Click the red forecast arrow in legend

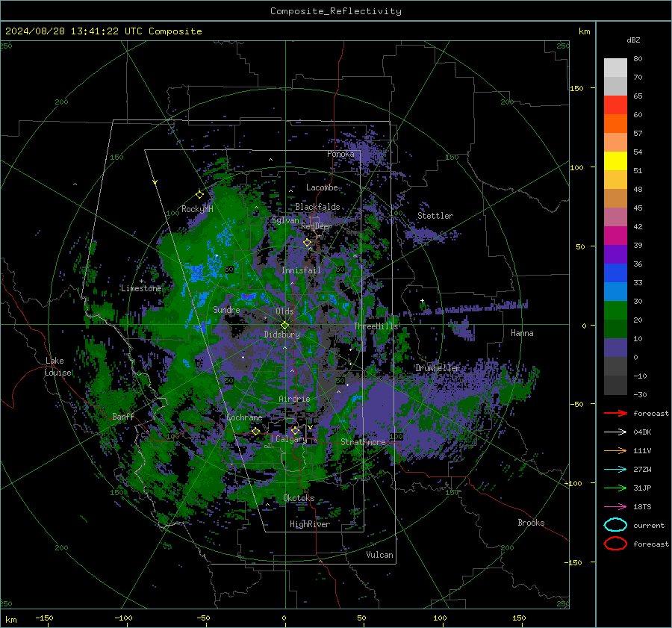(x=615, y=413)
